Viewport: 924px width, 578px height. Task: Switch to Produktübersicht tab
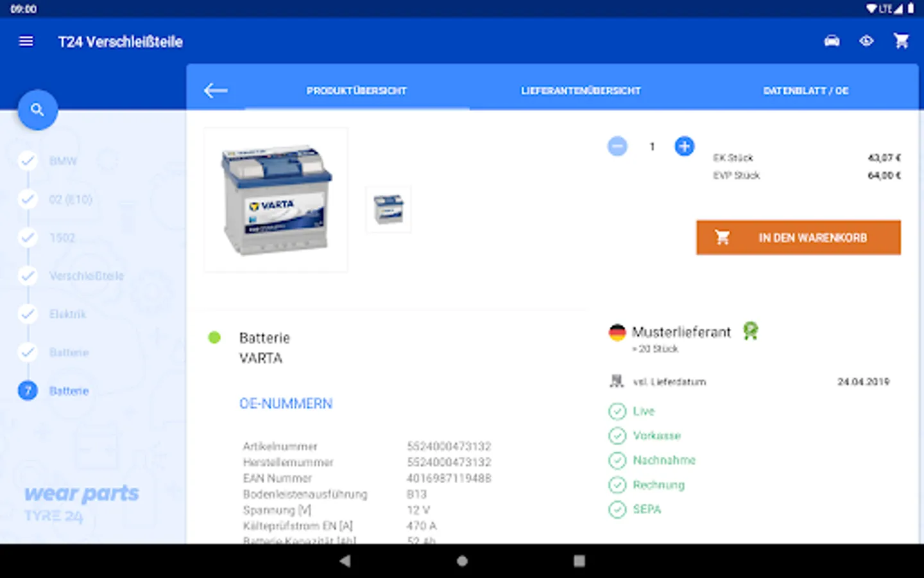pos(357,91)
